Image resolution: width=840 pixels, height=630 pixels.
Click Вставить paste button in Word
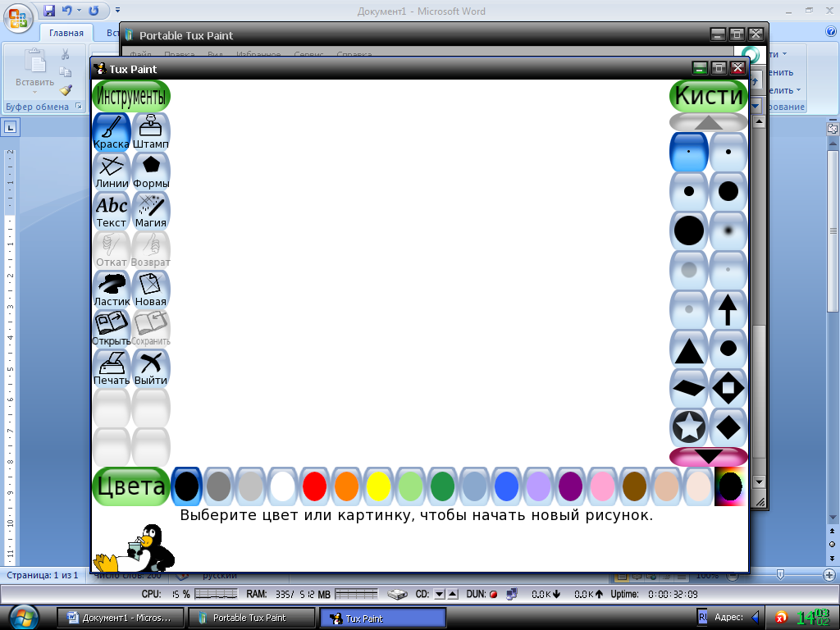click(x=34, y=71)
